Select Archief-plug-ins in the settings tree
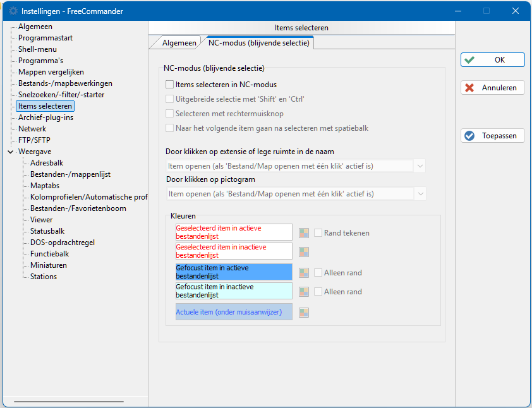Viewport: 532px width, 408px height. pos(45,117)
